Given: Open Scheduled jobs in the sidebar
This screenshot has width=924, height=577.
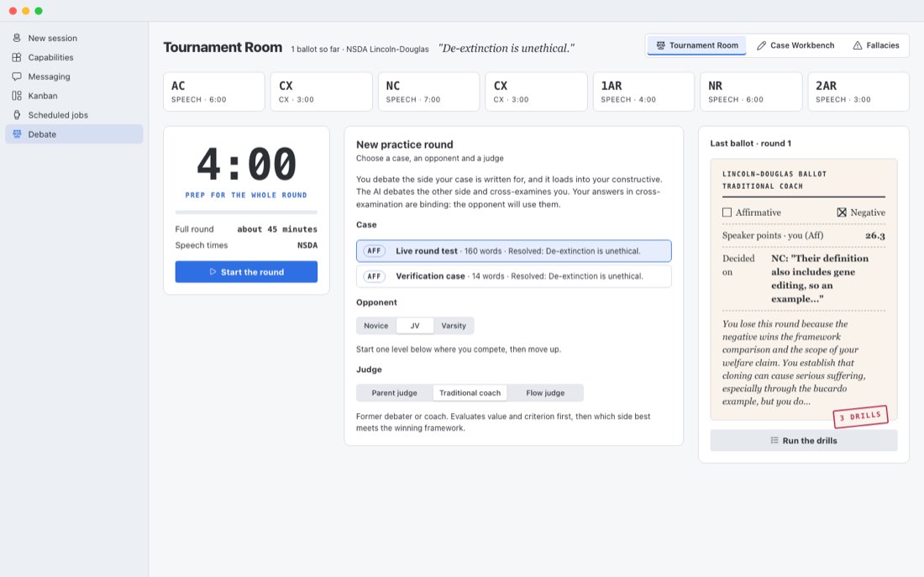Looking at the screenshot, I should click(74, 115).
